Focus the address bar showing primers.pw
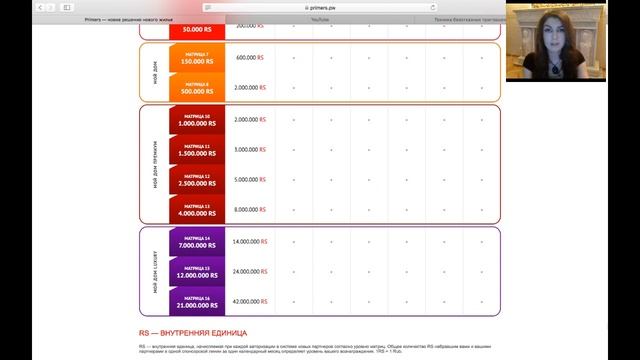This screenshot has height=360, width=640. [x=320, y=8]
